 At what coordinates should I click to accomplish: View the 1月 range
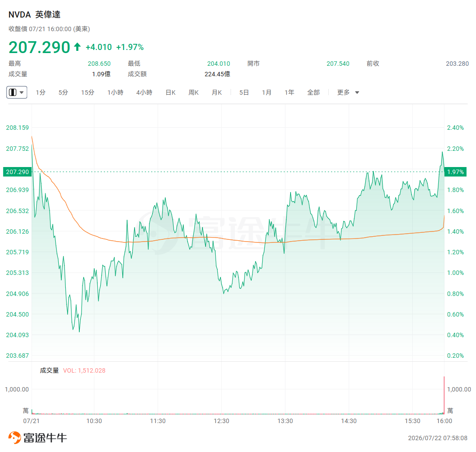(266, 92)
